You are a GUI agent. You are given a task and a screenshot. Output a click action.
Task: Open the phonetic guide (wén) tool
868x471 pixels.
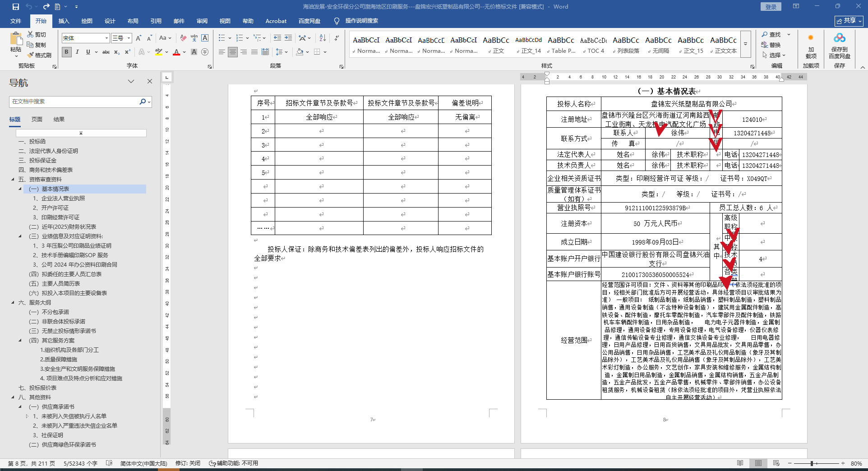tap(194, 38)
